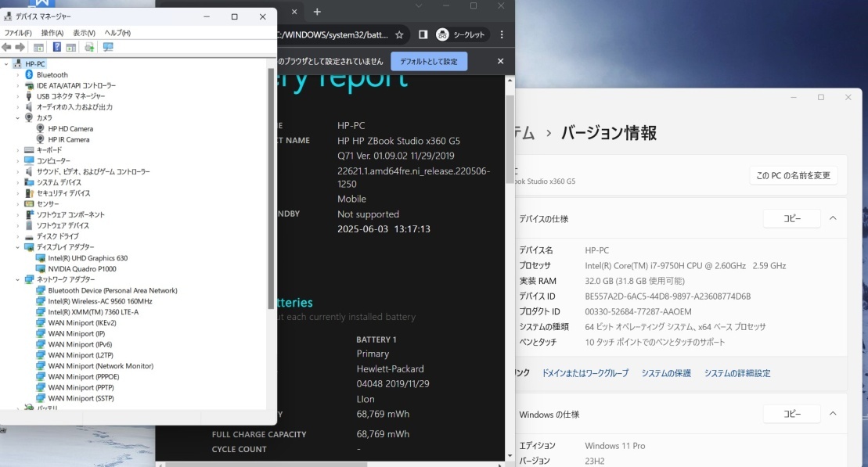Screen dimensions: 868x467
Task: Open Chrome's three-dot menu
Action: tap(502, 35)
